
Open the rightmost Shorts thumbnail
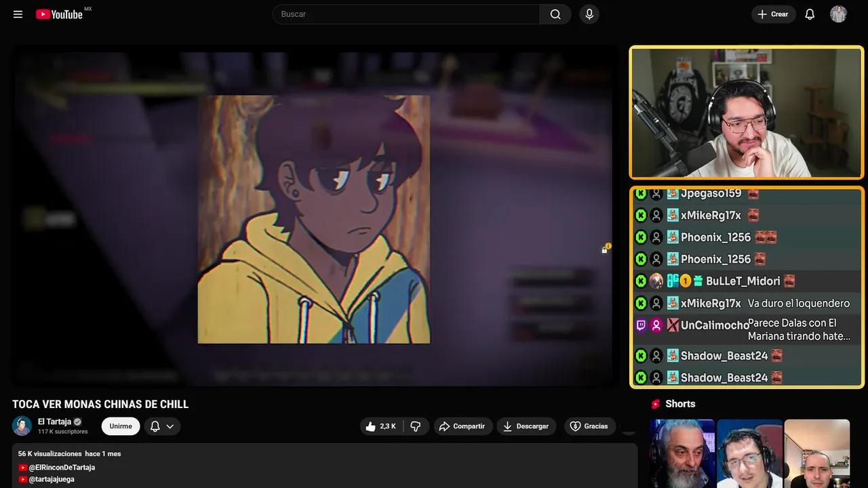coord(816,453)
